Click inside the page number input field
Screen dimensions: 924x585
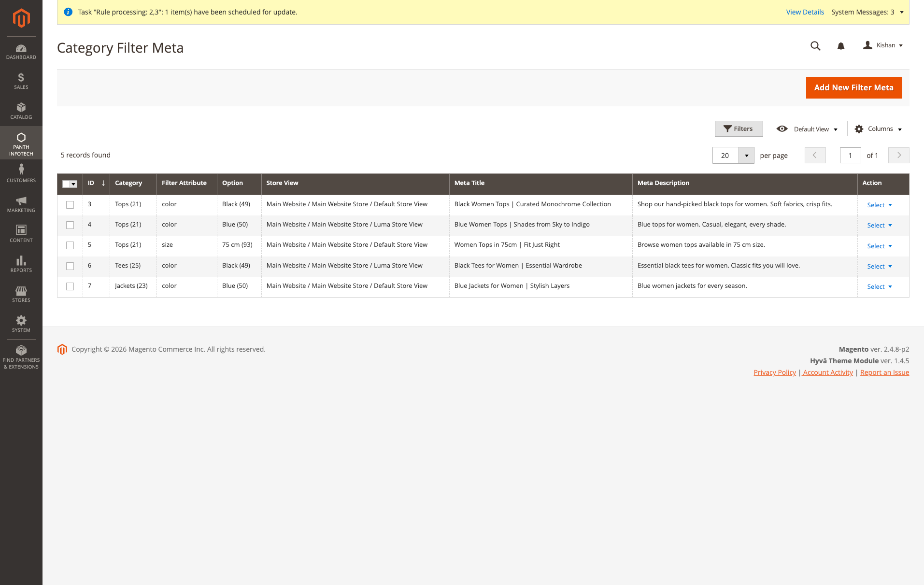850,155
